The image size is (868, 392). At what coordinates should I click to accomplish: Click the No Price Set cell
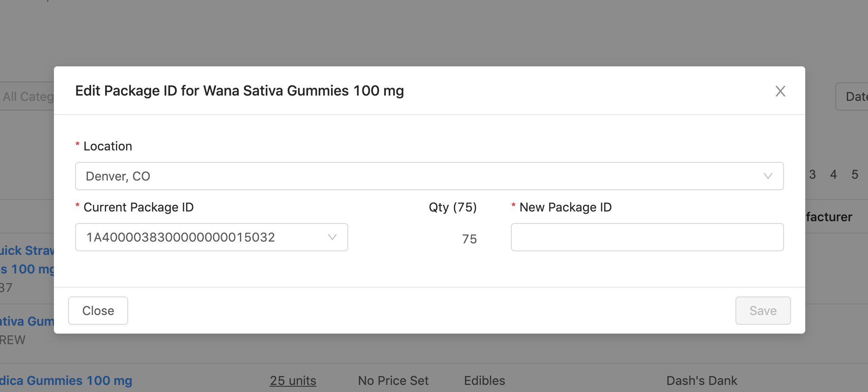coord(393,380)
